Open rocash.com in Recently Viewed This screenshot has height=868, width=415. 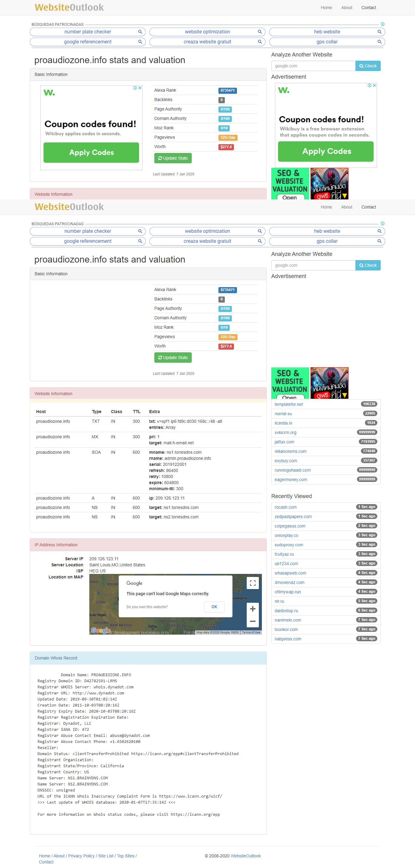coord(286,507)
